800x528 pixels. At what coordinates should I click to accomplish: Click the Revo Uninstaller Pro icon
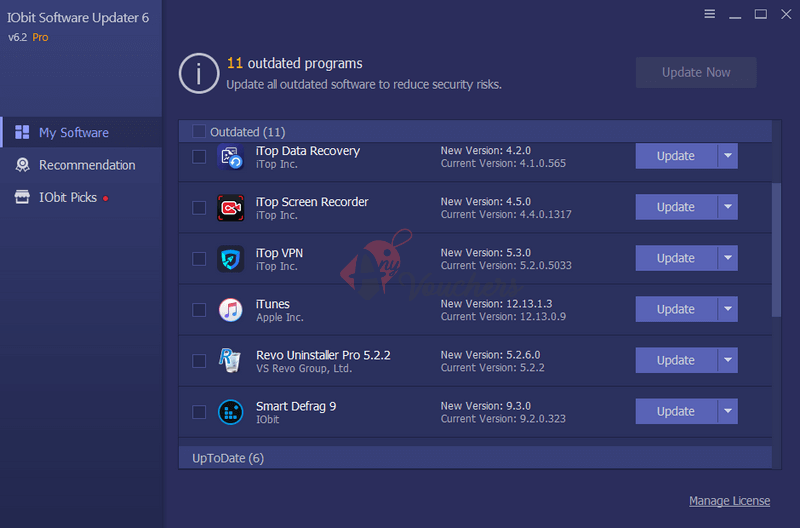tap(230, 360)
